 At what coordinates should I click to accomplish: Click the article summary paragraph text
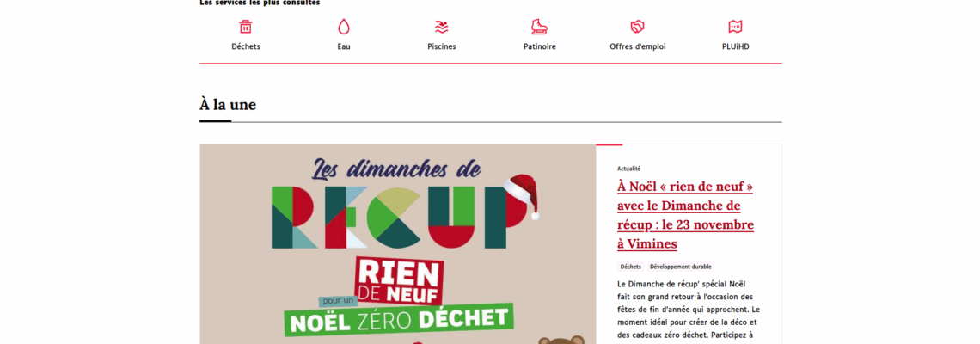tap(688, 309)
